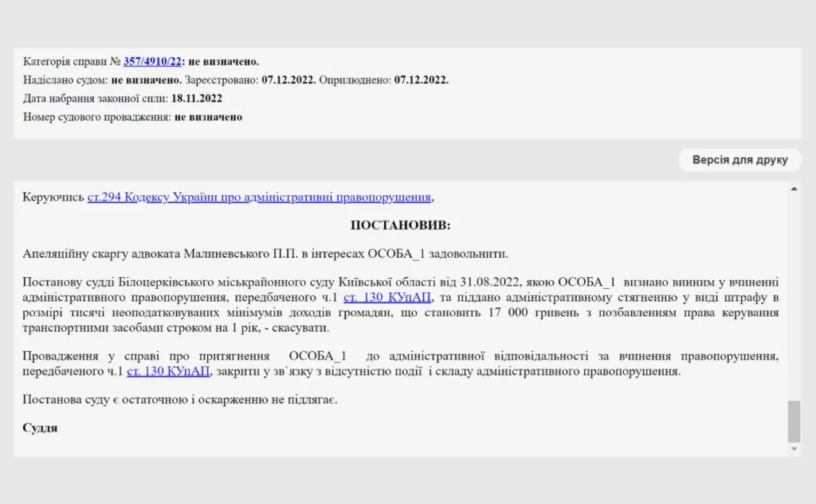The image size is (816, 504).
Task: Click the Зареєстровано date 07.12.2022
Action: click(x=288, y=80)
